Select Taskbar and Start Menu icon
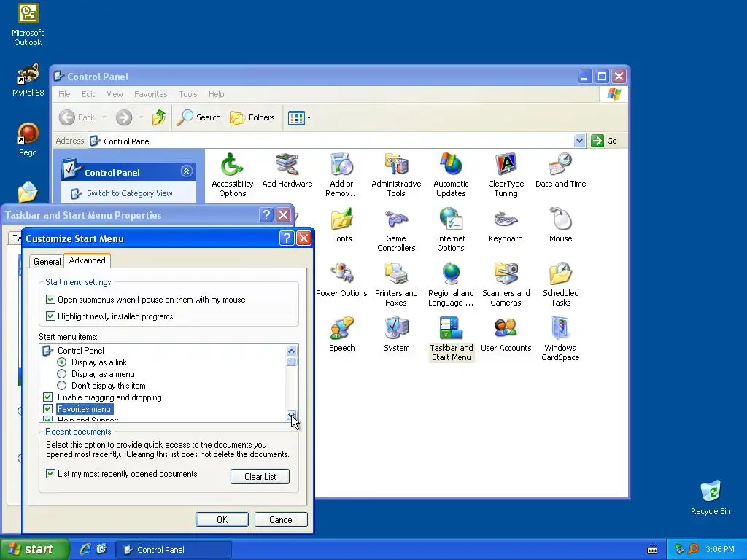This screenshot has height=560, width=747. (x=451, y=338)
